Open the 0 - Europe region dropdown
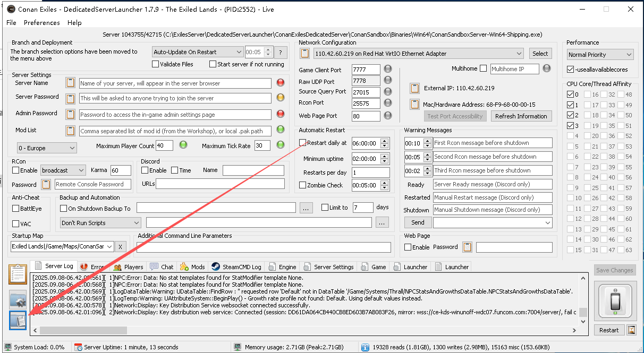 [47, 148]
